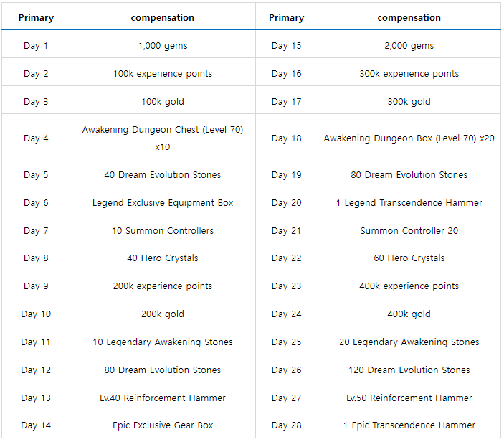Screen dimensions: 504x442
Task: Click "Legend Exclusive Equipment Box" text
Action: point(163,203)
